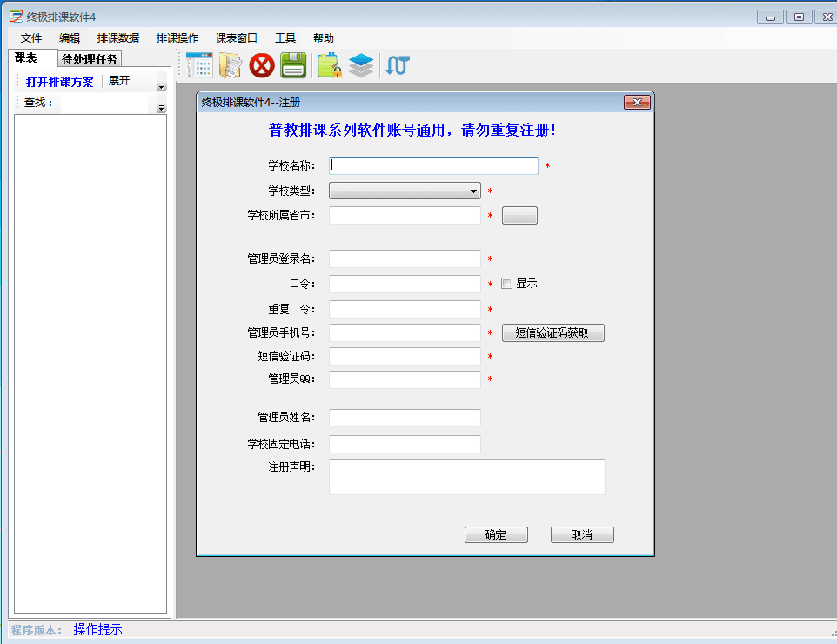Click the province browse '...' button
Image resolution: width=837 pixels, height=644 pixels.
519,216
